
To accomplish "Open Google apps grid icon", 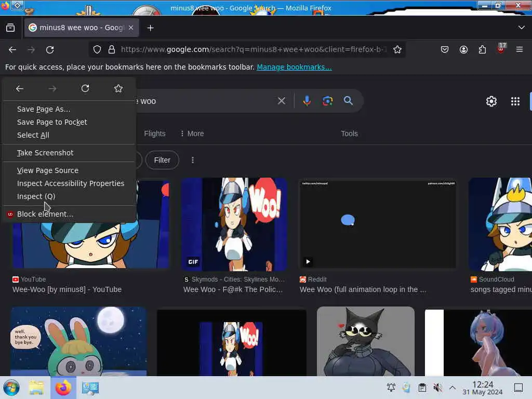I will click(515, 101).
